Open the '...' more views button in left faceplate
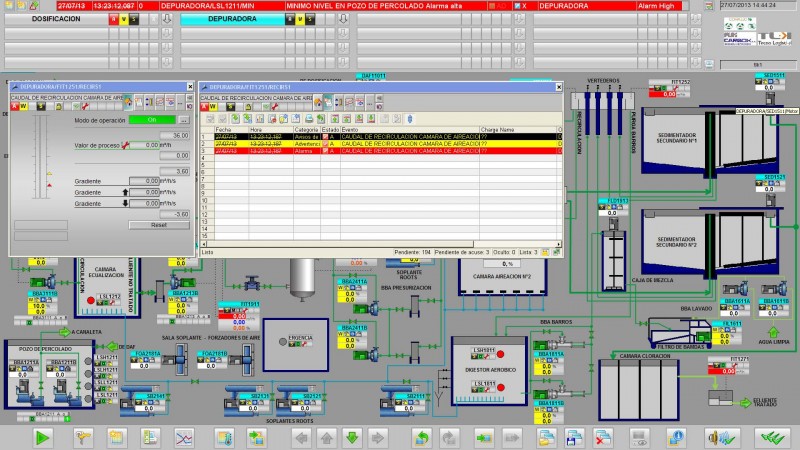The height and width of the screenshot is (450, 800). (180, 102)
